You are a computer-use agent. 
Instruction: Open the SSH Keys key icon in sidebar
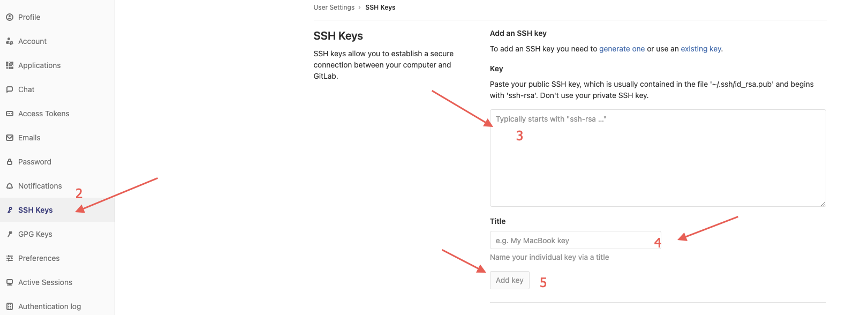click(x=9, y=209)
